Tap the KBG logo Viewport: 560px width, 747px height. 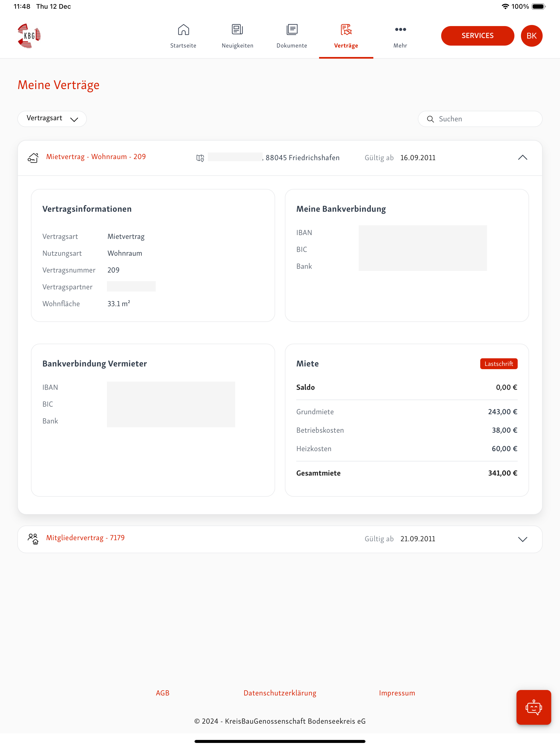click(x=29, y=36)
